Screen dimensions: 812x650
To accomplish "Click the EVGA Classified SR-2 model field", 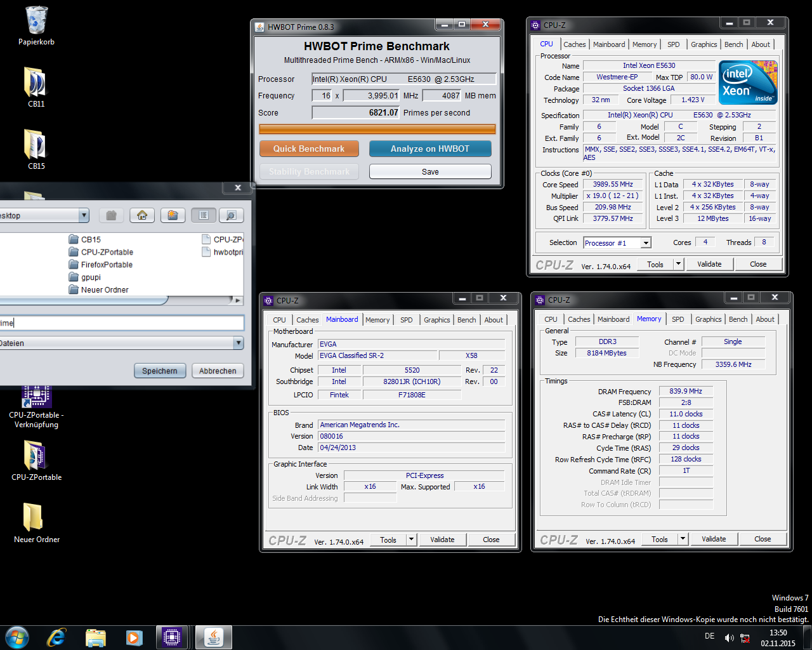I will (x=377, y=355).
